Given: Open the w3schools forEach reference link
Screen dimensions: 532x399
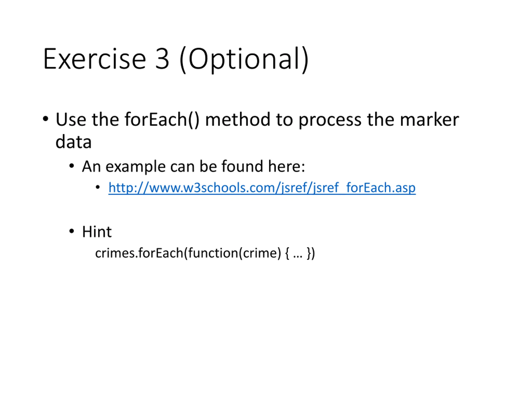Looking at the screenshot, I should point(262,188).
